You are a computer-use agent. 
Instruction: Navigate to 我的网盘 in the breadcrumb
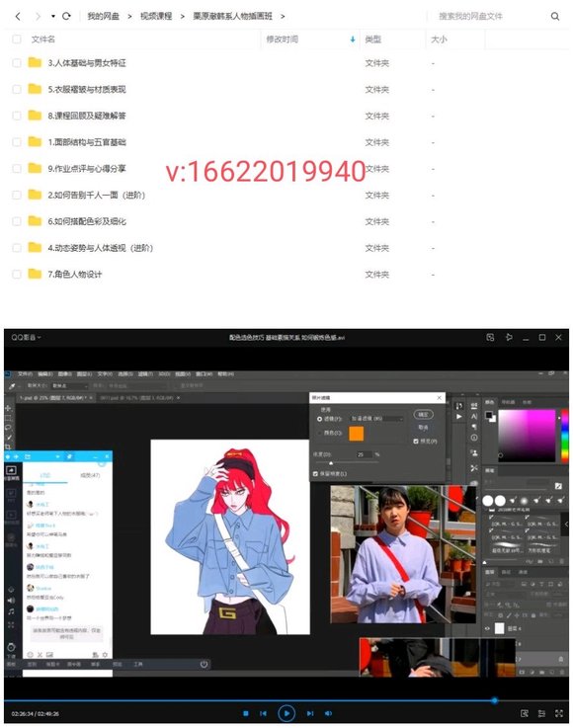[x=103, y=16]
